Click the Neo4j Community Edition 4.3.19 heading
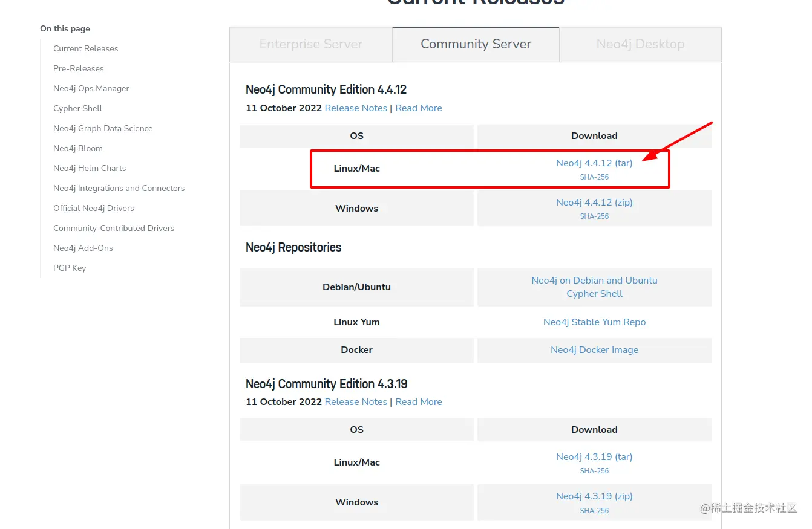Viewport: 812px width, 529px height. (327, 384)
